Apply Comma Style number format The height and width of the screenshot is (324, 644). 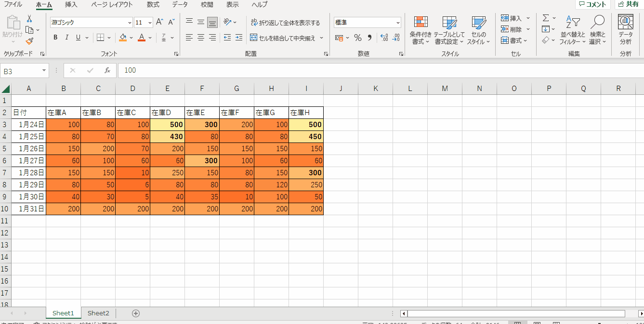point(369,38)
